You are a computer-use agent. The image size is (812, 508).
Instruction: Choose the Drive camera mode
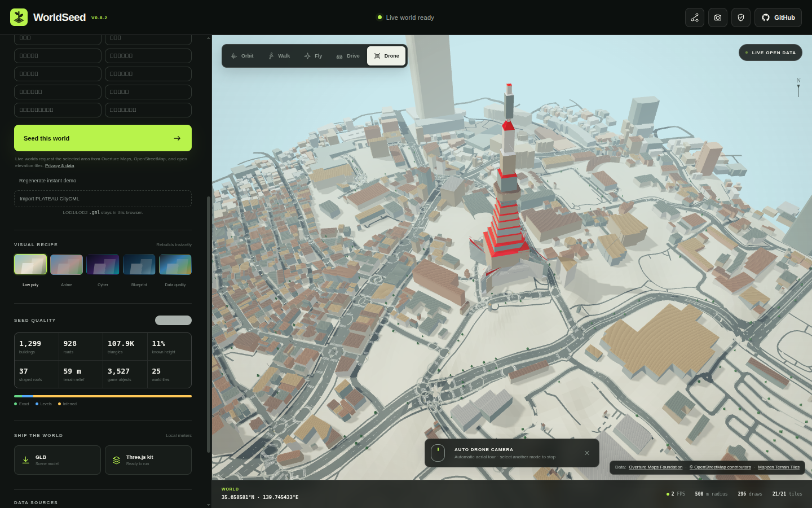click(x=348, y=56)
